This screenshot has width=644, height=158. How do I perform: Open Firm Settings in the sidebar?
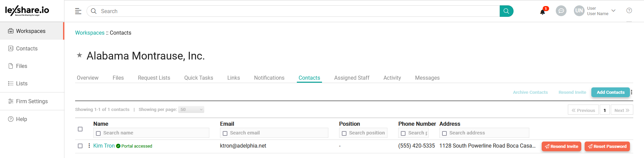(x=32, y=101)
